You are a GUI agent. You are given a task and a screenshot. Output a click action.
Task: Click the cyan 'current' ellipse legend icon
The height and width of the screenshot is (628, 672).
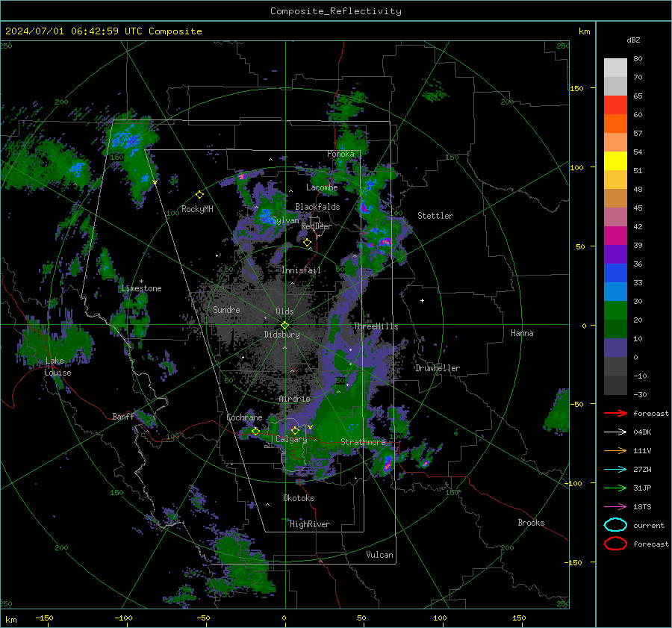tap(615, 525)
